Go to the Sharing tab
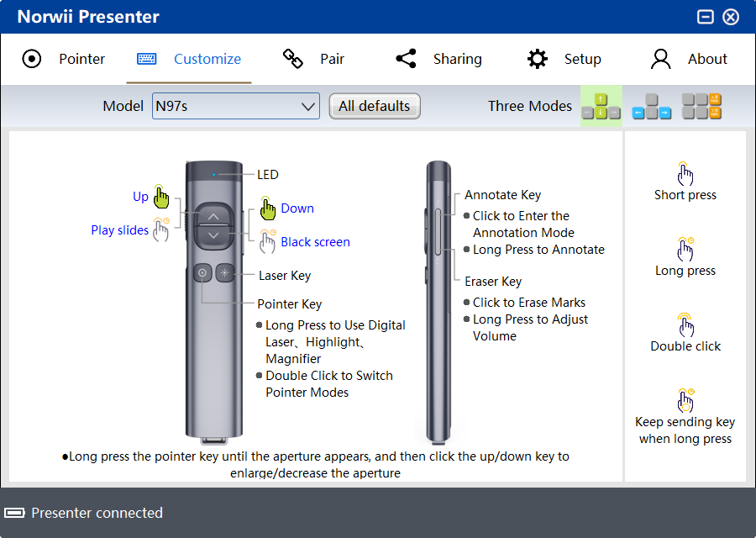Image resolution: width=756 pixels, height=538 pixels. click(438, 59)
